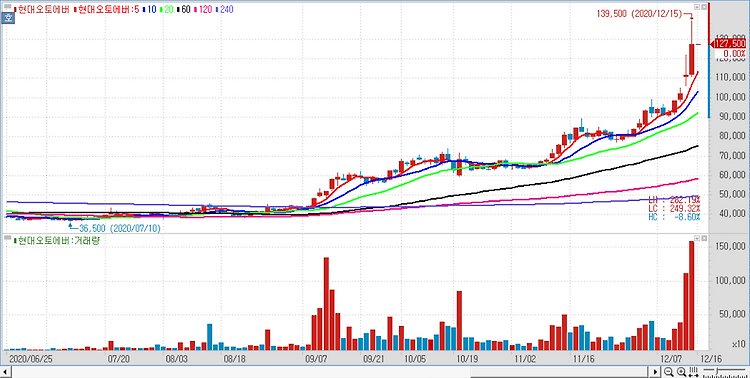Click the HC : -8.60% label
The width and height of the screenshot is (750, 378).
[x=674, y=217]
